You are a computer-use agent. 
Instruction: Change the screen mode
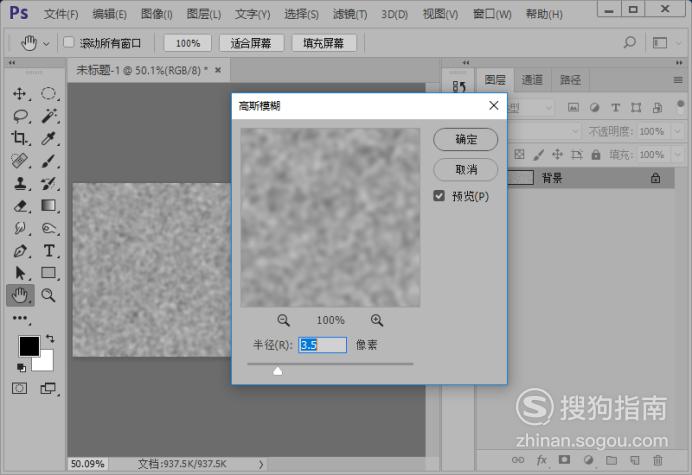[48, 388]
